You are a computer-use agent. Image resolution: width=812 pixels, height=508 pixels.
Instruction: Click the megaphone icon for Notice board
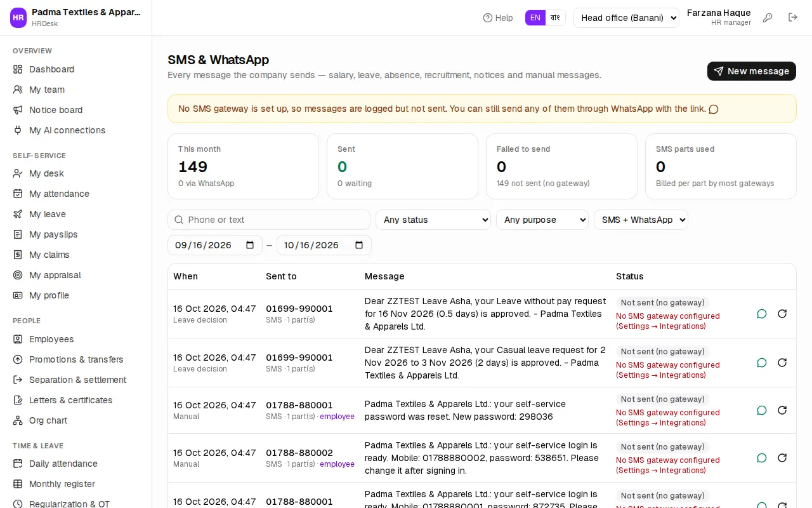18,110
